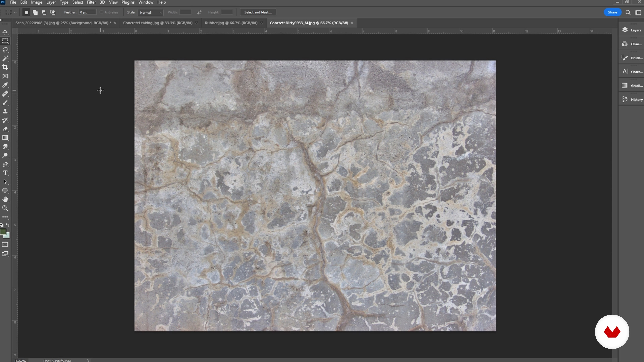Select the Spot Healing Brush tool

tap(5, 94)
